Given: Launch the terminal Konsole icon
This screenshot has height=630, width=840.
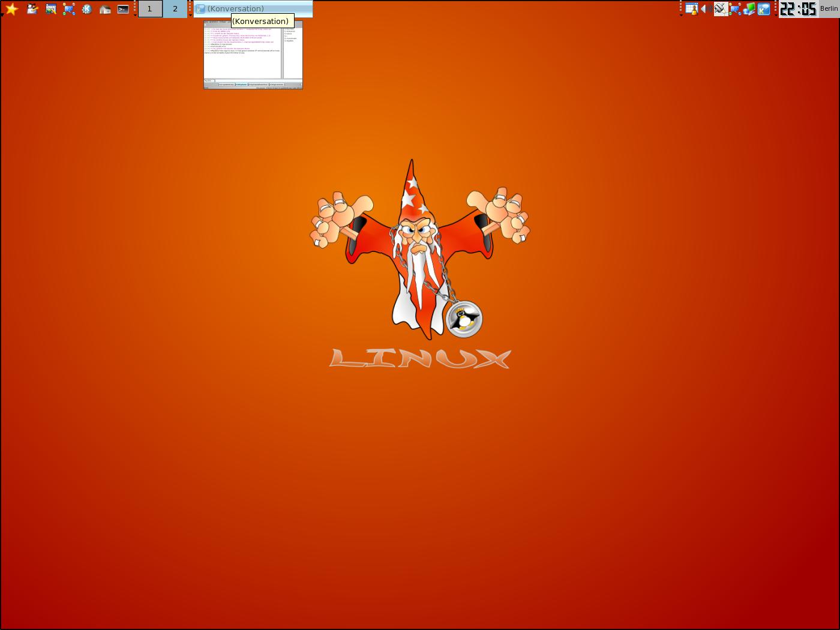Looking at the screenshot, I should (x=123, y=9).
